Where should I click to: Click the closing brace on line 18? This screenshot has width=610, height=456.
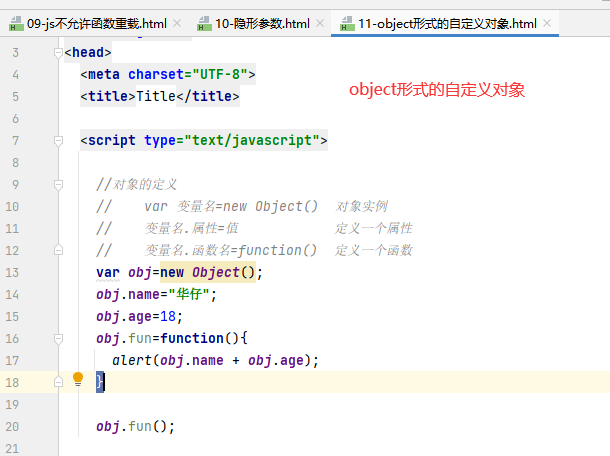100,382
